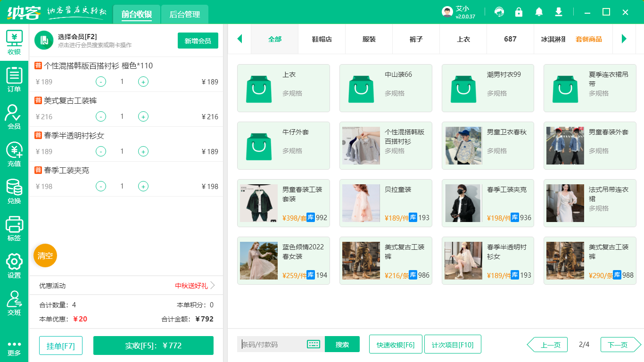Click the orange 清空 clear cart button

(x=45, y=255)
